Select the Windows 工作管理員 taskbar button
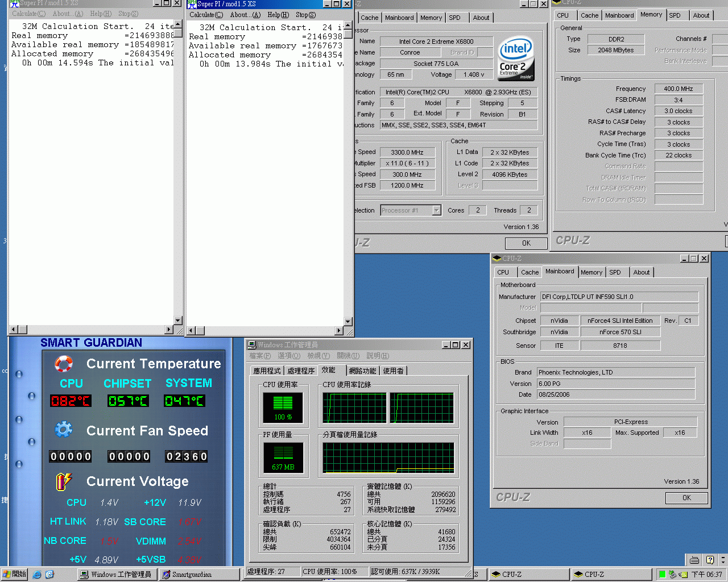728x582 pixels. (116, 575)
